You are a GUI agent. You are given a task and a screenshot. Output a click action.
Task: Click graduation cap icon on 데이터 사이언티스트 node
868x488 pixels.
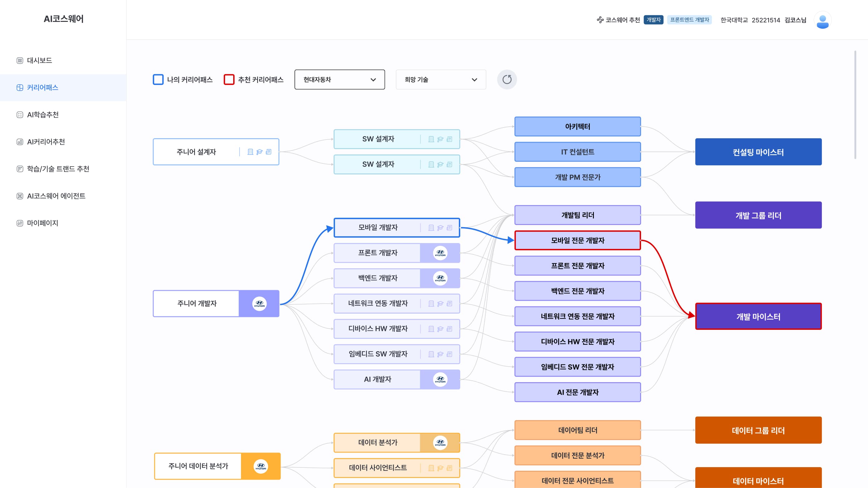pos(440,468)
